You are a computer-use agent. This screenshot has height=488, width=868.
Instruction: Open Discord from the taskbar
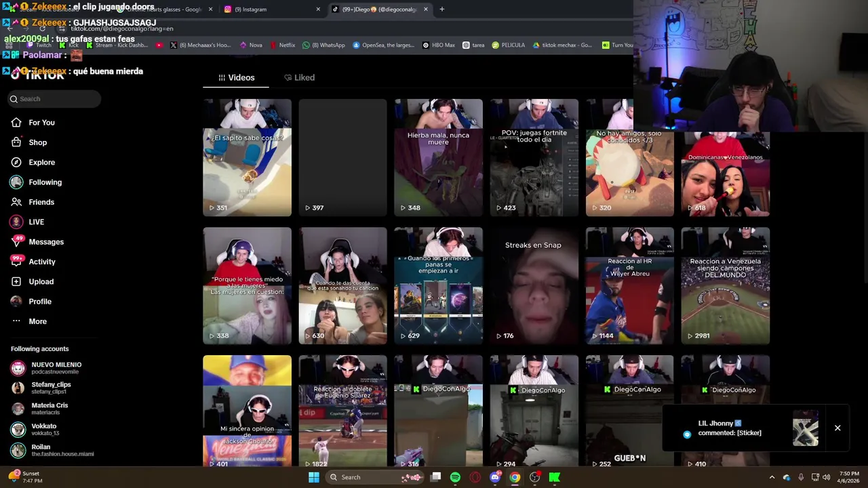[495, 477]
